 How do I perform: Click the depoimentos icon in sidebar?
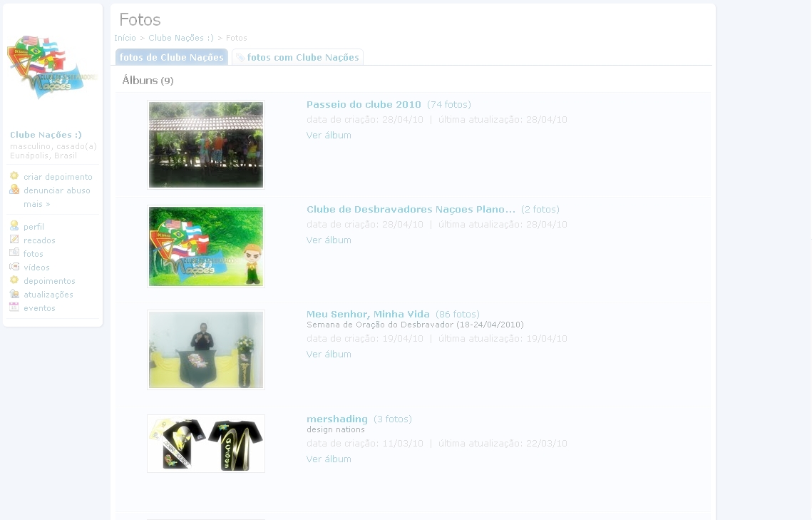pyautogui.click(x=14, y=280)
